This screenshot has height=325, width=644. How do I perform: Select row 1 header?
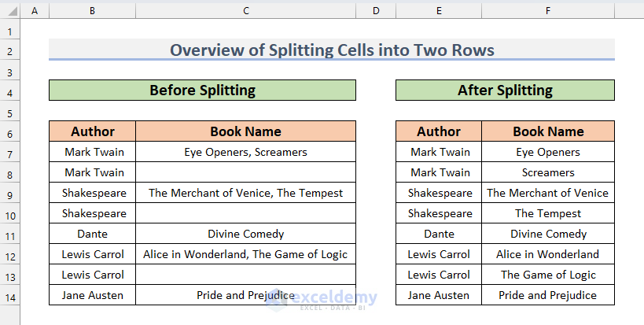coord(10,32)
